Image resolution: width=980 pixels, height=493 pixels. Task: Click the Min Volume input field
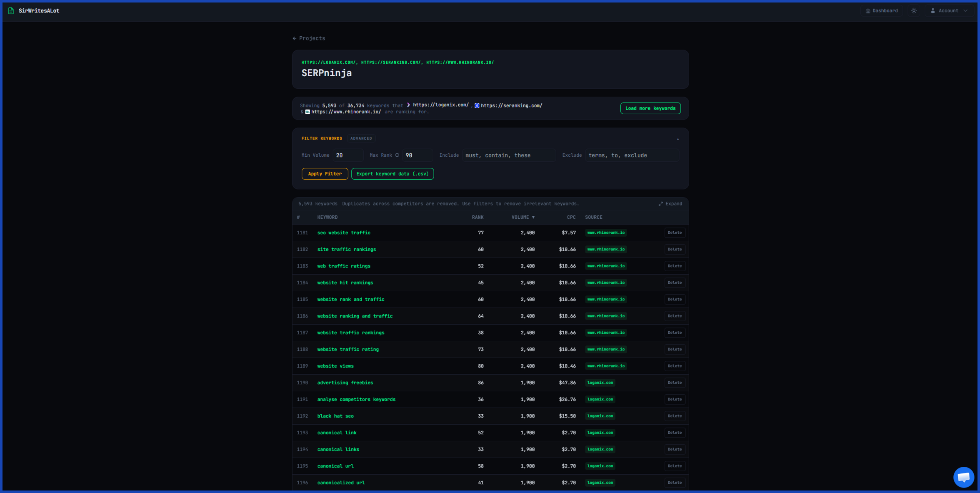(x=348, y=155)
